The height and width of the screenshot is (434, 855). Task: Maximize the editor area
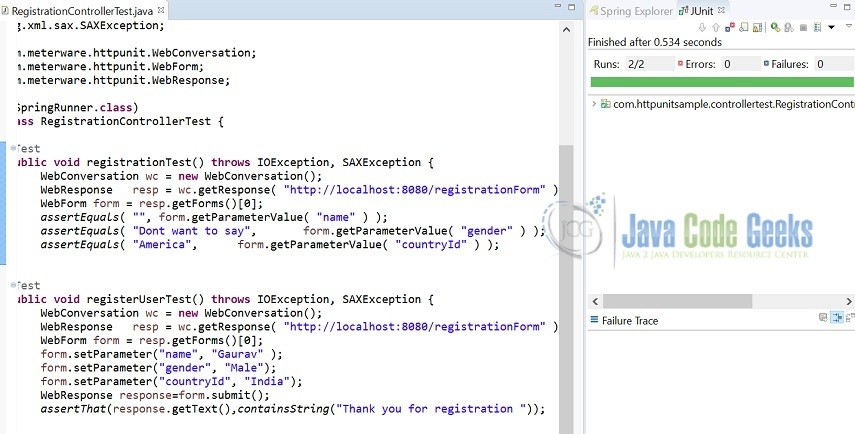pyautogui.click(x=571, y=7)
